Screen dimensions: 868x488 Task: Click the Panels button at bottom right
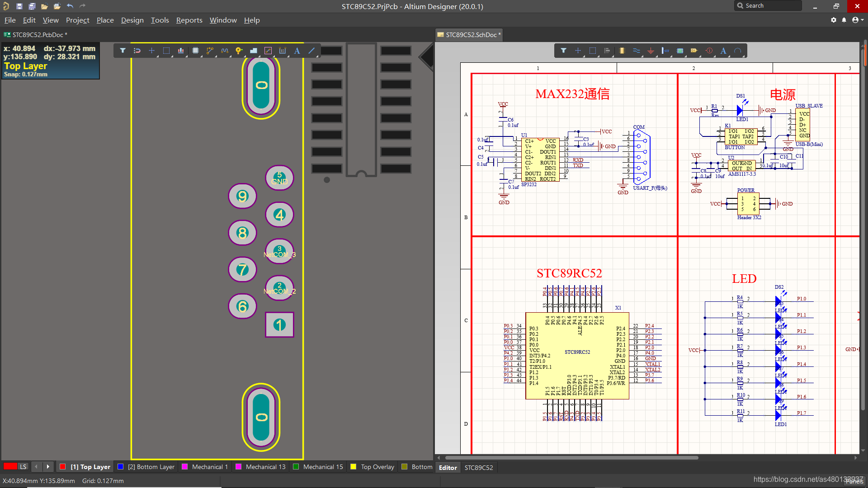point(854,481)
